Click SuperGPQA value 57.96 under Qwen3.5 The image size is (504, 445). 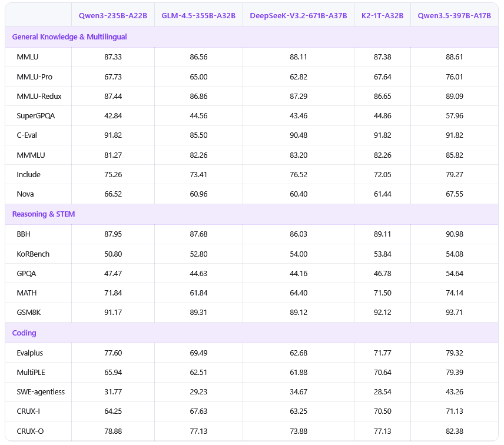pyautogui.click(x=454, y=116)
